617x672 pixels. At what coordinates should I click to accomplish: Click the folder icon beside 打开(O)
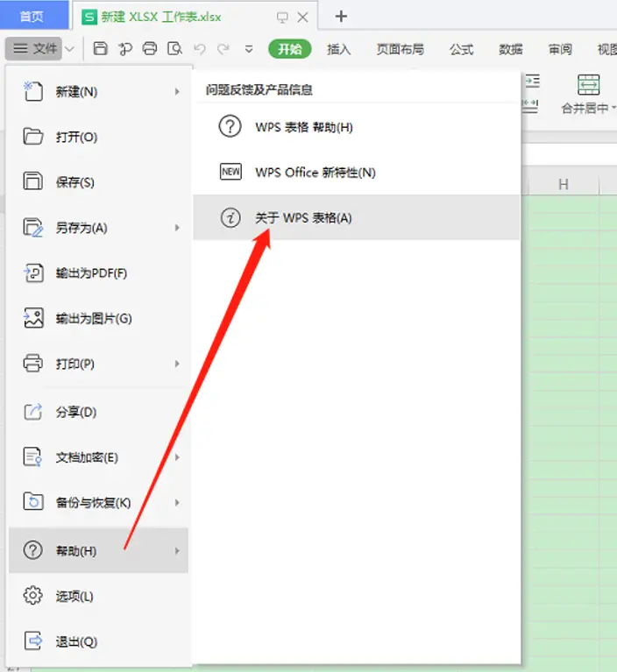[33, 137]
